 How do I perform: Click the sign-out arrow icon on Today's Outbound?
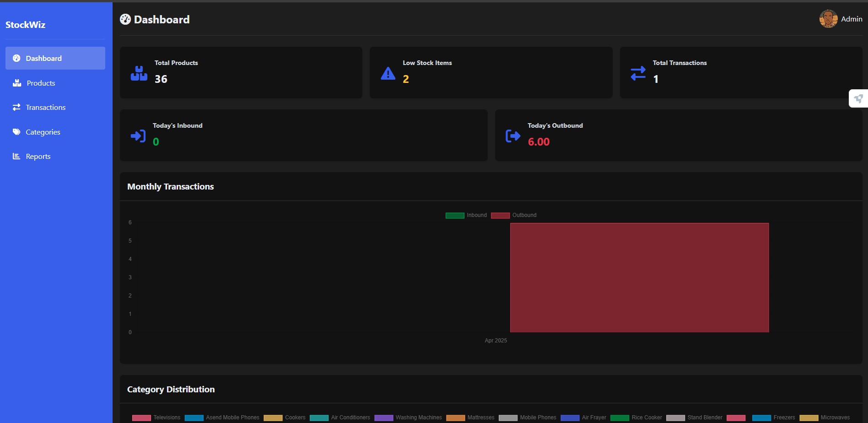(513, 136)
